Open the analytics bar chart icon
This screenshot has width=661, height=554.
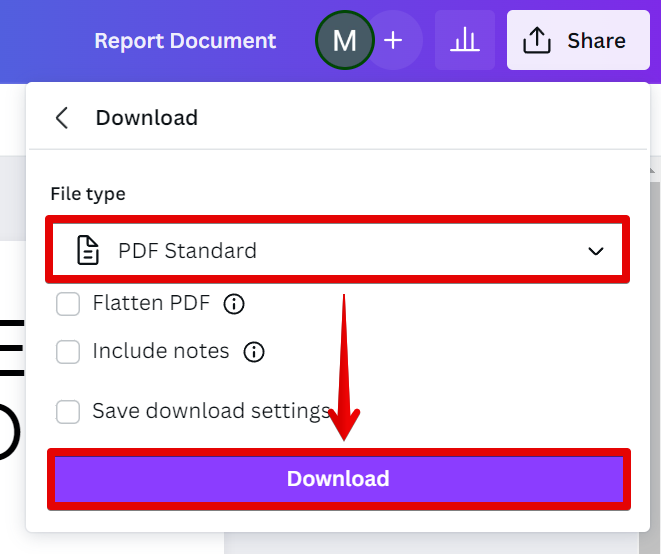[x=464, y=40]
